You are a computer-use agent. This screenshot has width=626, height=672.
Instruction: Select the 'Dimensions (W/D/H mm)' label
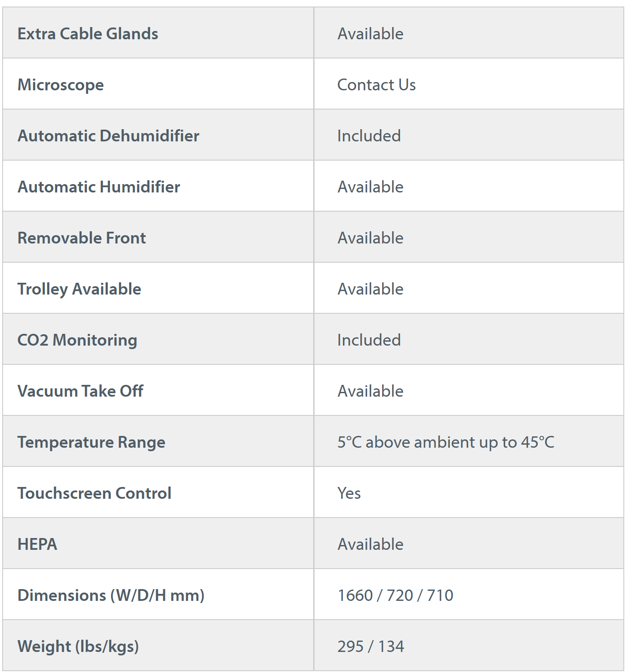tap(111, 595)
